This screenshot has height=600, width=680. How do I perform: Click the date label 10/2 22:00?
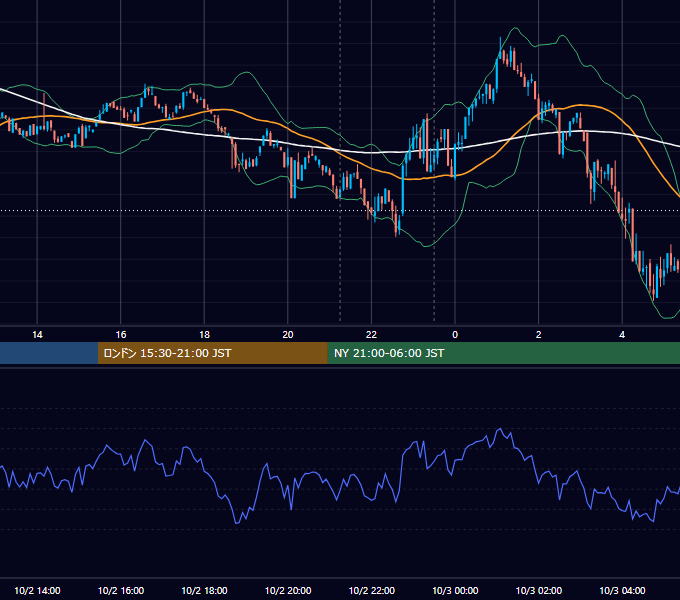372,590
